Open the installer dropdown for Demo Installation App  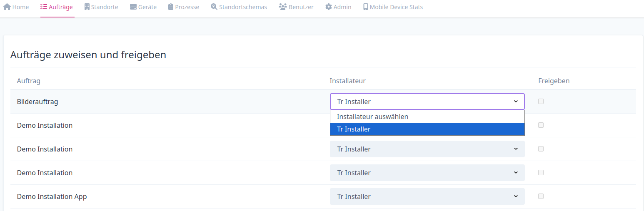click(x=427, y=196)
